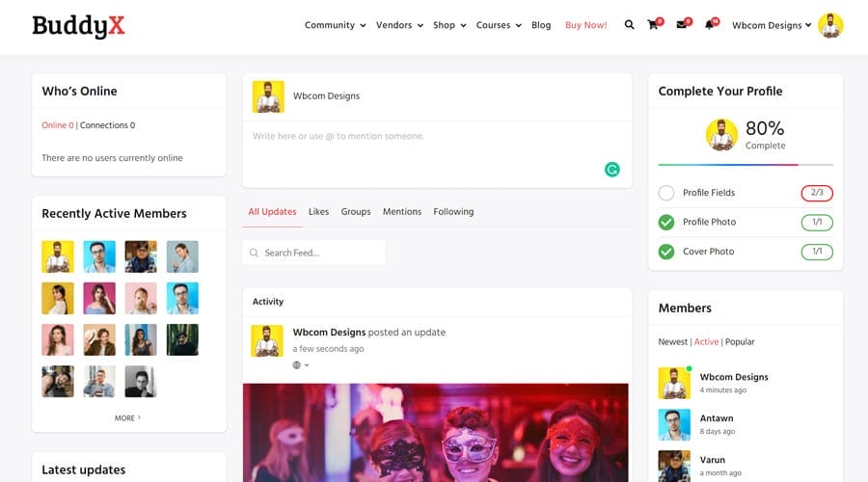The width and height of the screenshot is (868, 482).
Task: Click the green Profile Photo checkmark
Action: click(x=666, y=223)
